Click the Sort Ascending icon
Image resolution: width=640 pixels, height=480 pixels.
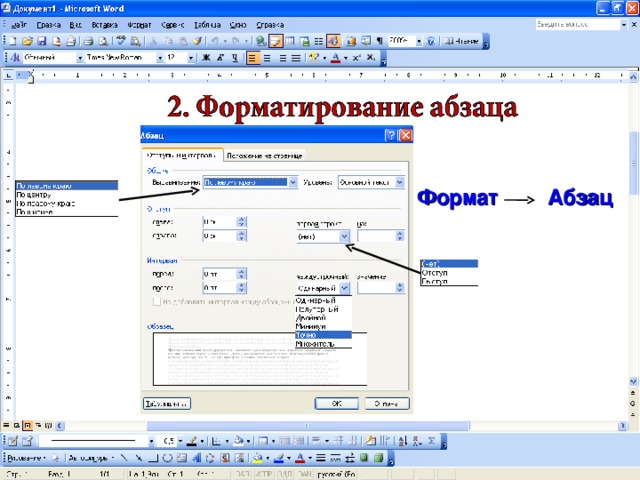(x=402, y=441)
